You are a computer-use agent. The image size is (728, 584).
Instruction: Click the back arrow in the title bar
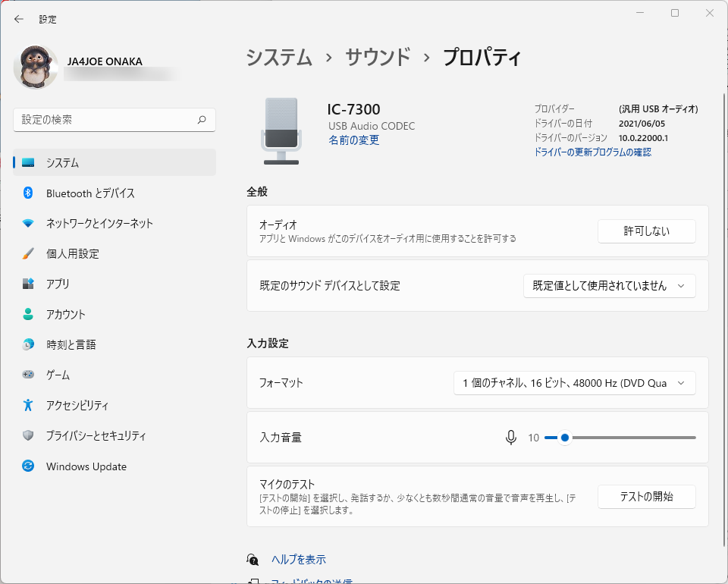(x=19, y=19)
